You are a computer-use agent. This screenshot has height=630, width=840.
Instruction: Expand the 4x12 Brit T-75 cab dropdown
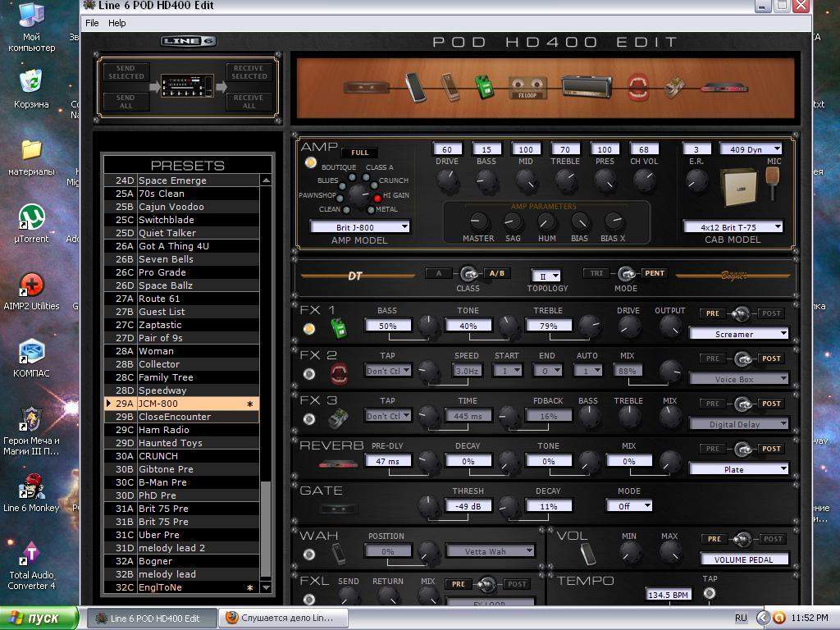coord(733,226)
